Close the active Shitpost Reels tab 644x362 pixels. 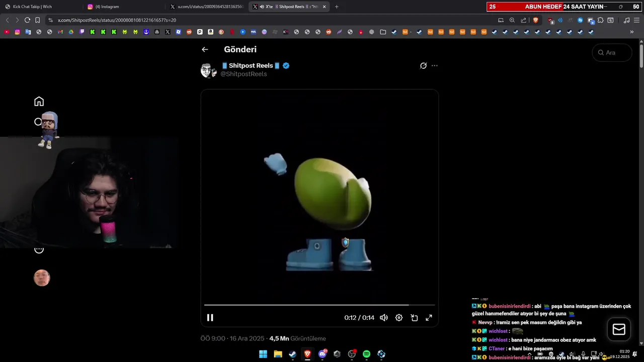324,7
